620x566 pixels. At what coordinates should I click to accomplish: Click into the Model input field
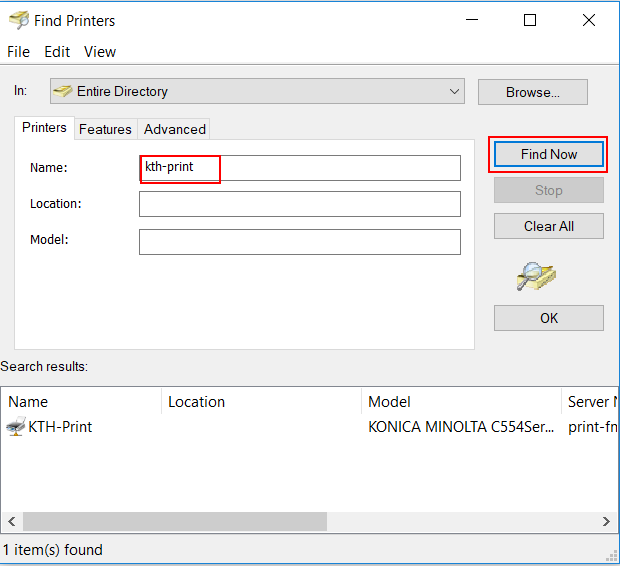click(300, 242)
